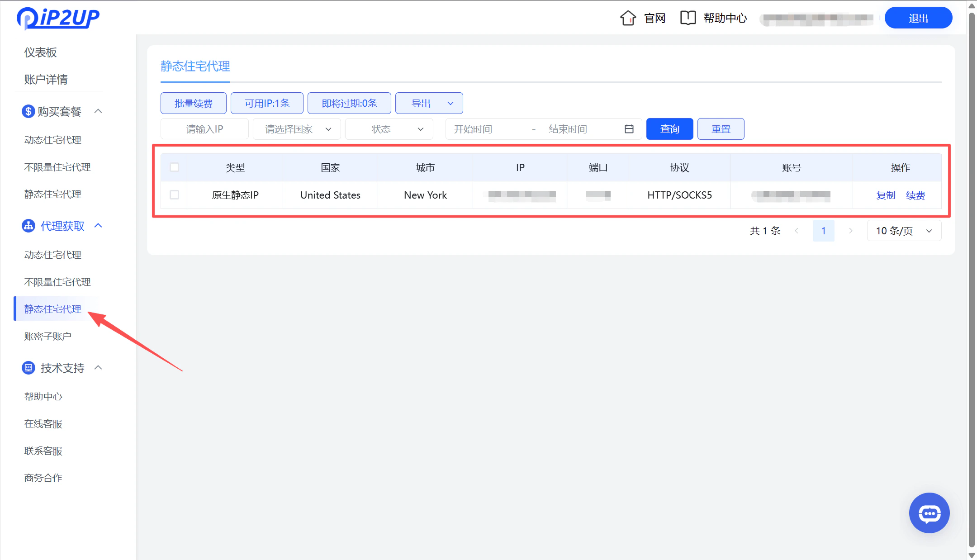Viewport: 977px width, 560px height.
Task: Open the floating chat support bubble
Action: [930, 513]
